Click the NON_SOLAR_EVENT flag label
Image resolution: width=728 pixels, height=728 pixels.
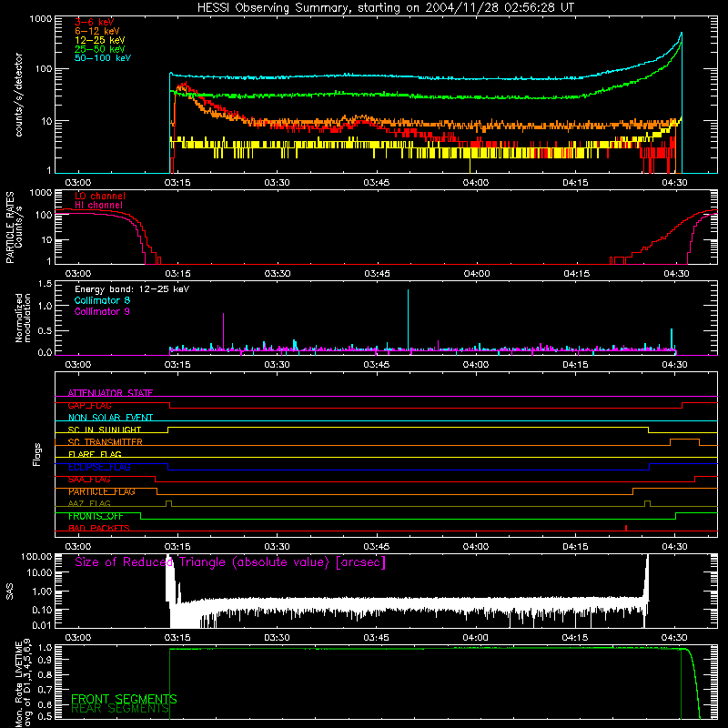[x=110, y=418]
